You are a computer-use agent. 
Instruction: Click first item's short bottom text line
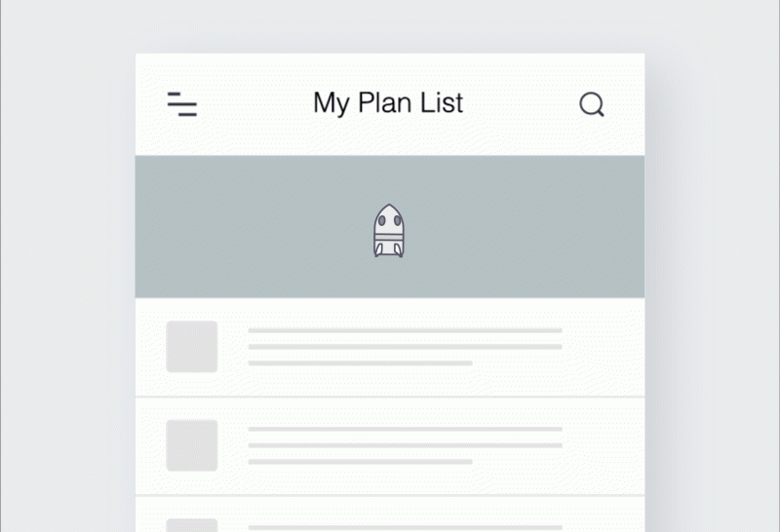pos(360,363)
